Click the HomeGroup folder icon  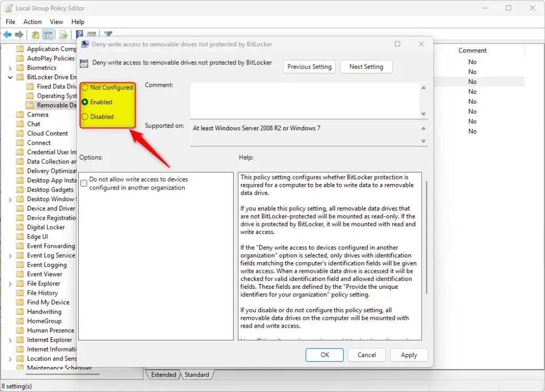tap(20, 321)
